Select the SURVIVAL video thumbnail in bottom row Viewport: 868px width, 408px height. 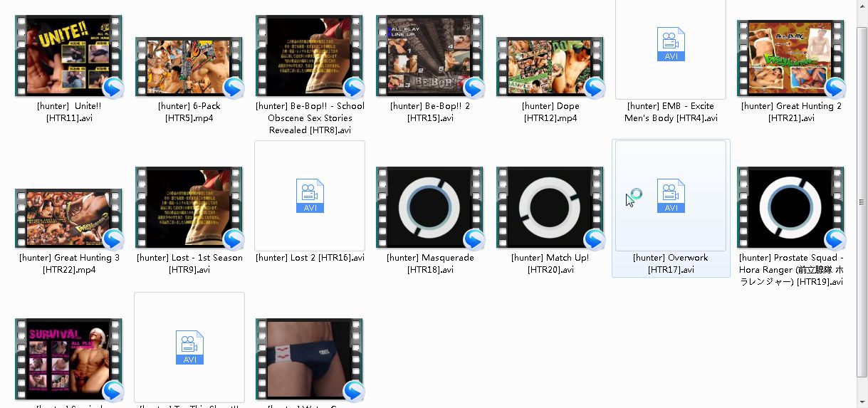click(68, 360)
